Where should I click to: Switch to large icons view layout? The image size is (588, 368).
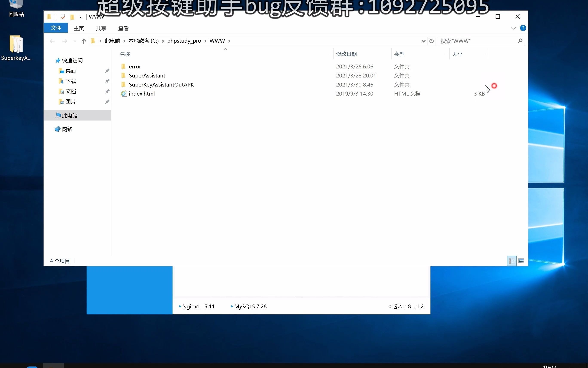521,261
